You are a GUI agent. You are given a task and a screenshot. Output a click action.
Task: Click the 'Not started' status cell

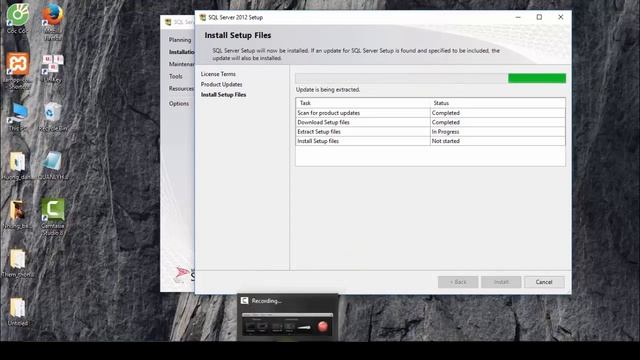tap(498, 141)
